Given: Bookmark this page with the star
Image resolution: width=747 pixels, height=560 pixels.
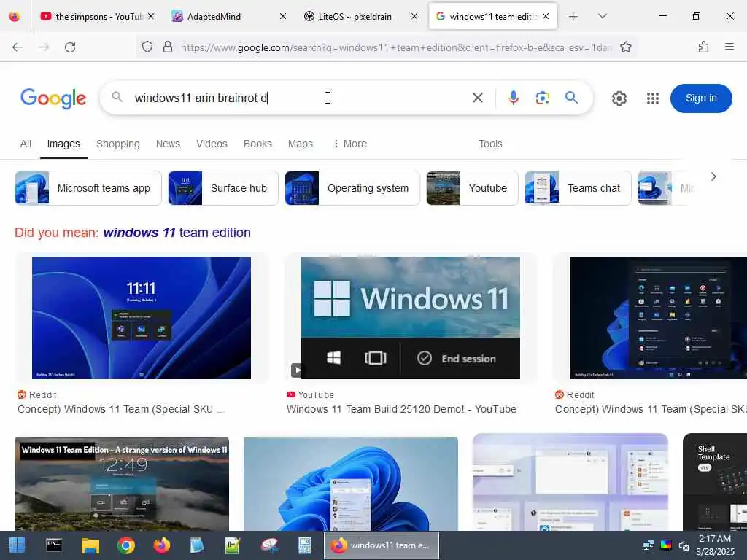Looking at the screenshot, I should pyautogui.click(x=625, y=47).
